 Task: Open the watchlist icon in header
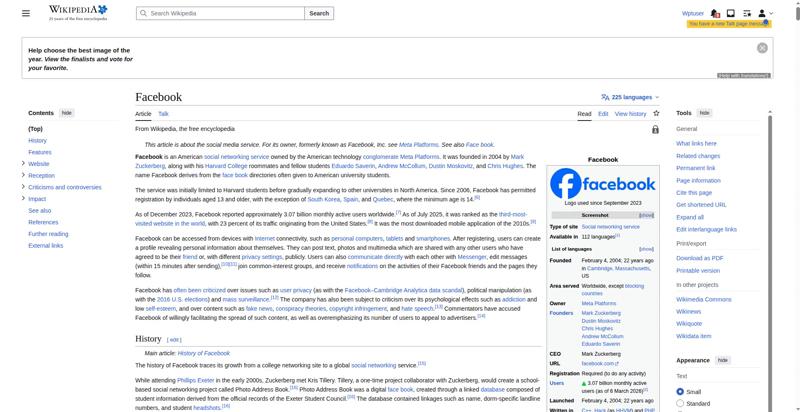coord(746,13)
